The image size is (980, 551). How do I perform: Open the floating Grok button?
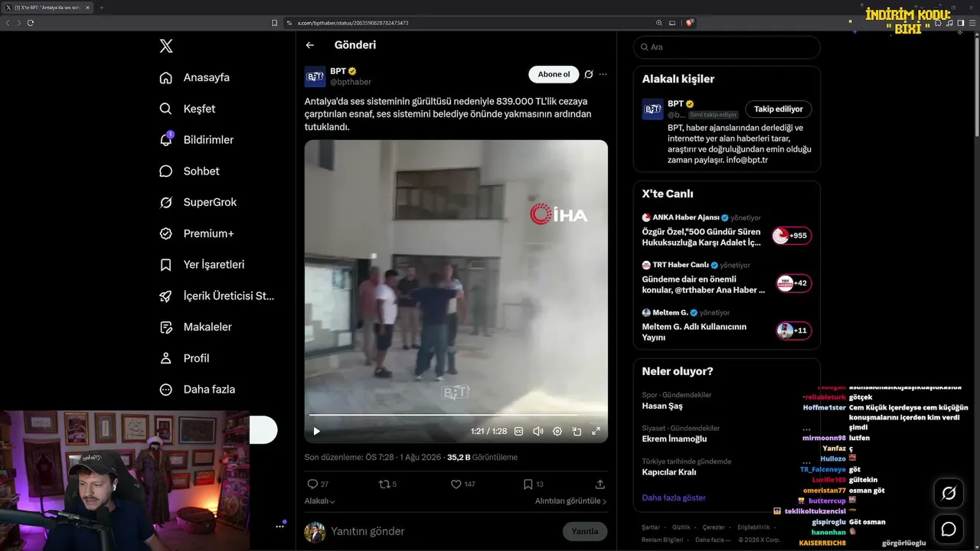click(949, 494)
